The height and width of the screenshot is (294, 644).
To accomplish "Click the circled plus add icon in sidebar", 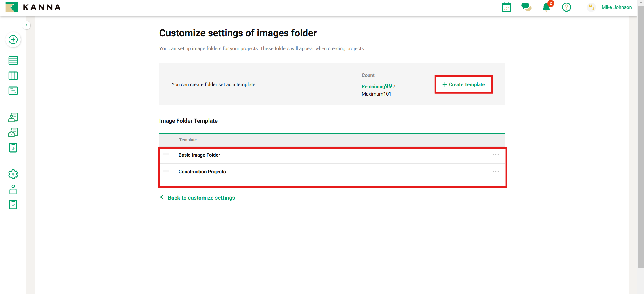I will (x=13, y=40).
